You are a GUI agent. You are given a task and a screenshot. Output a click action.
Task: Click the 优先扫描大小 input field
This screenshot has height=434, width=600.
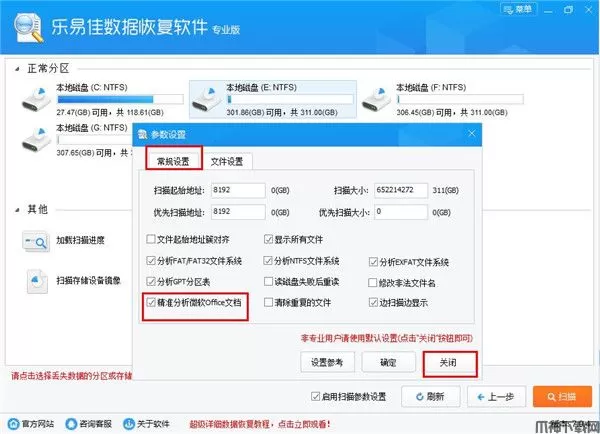401,212
